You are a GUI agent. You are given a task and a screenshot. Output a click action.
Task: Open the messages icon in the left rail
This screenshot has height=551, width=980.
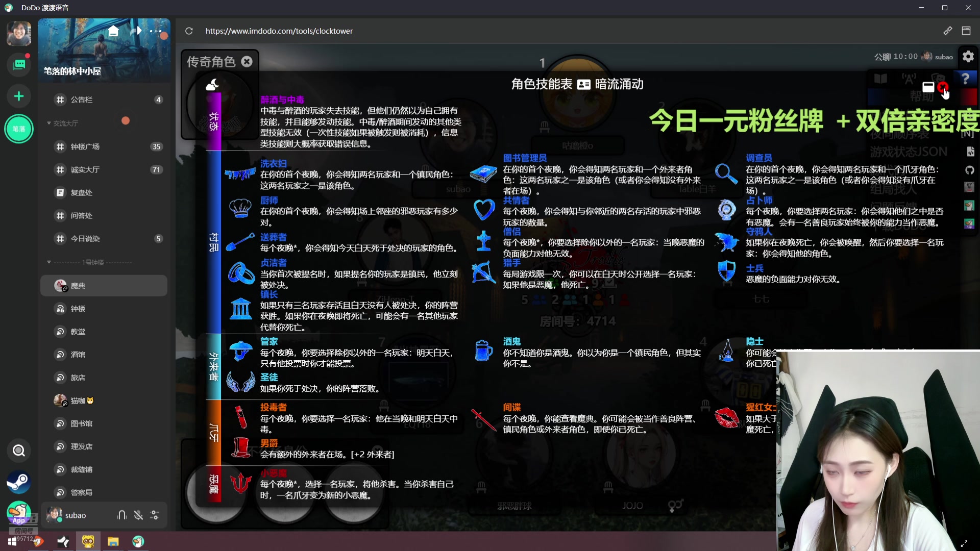pos(19,64)
